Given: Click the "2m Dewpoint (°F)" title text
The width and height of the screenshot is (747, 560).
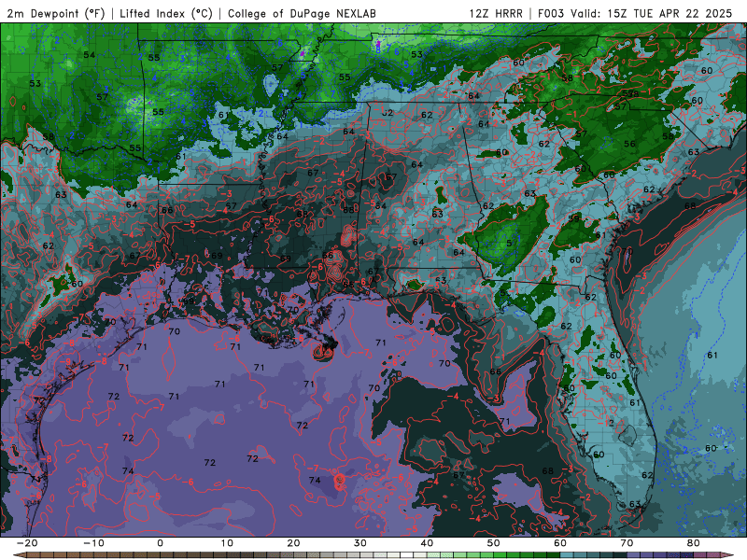Looking at the screenshot, I should point(56,13).
